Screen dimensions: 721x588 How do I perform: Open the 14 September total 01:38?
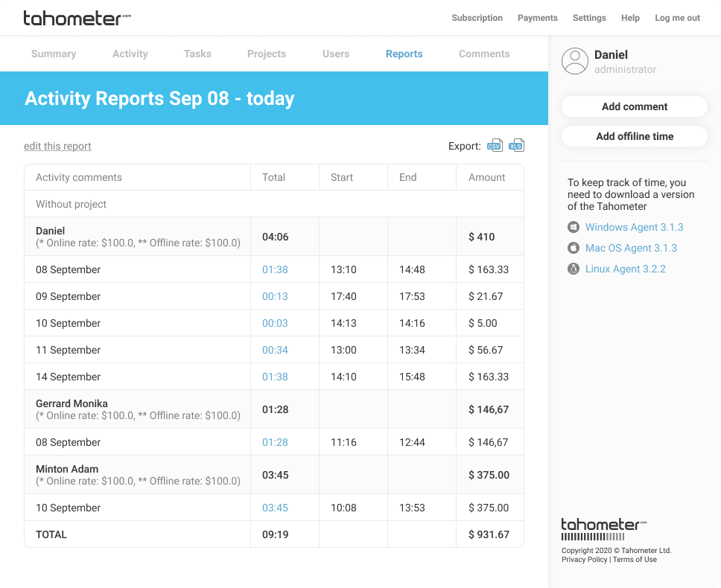point(275,377)
